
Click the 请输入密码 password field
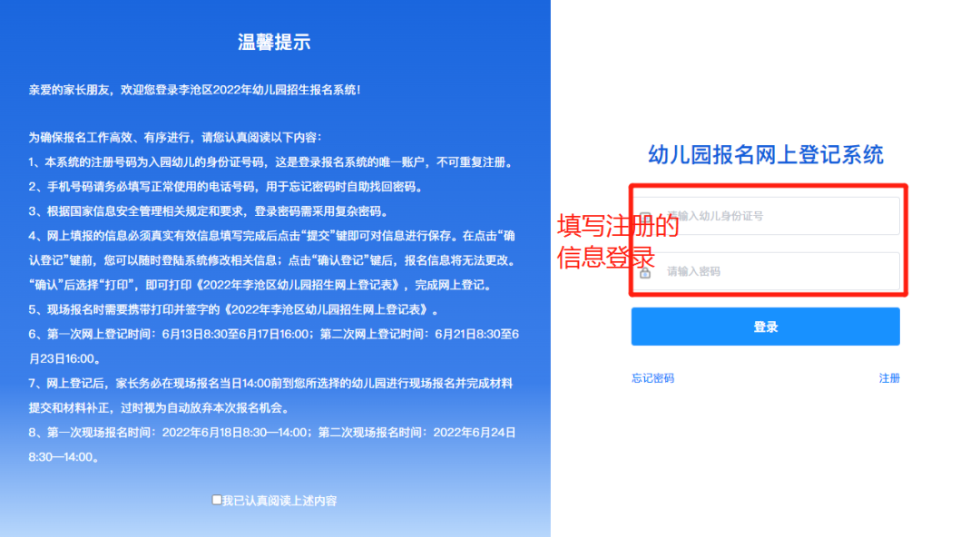766,271
